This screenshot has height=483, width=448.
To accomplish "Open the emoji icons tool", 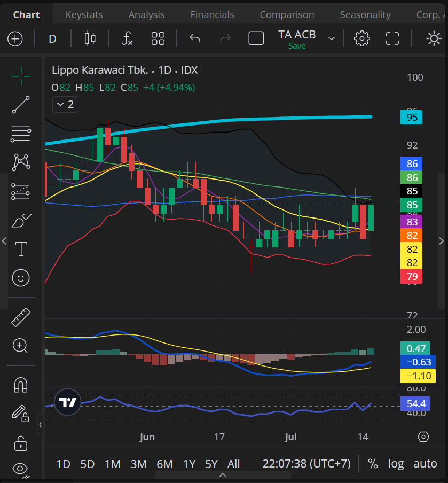I will (21, 278).
